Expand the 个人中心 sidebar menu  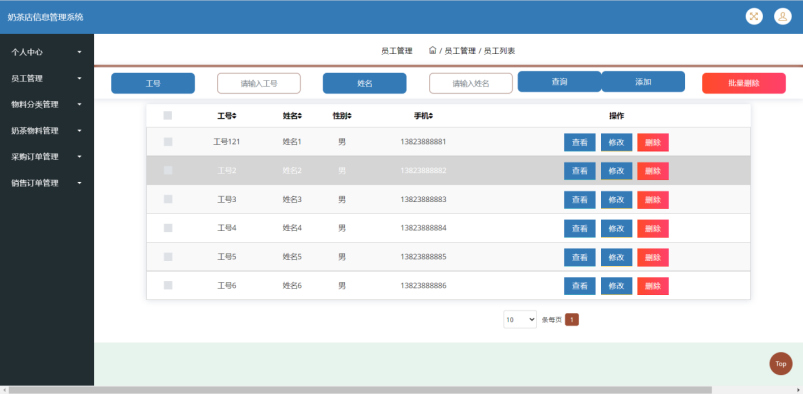click(x=47, y=52)
